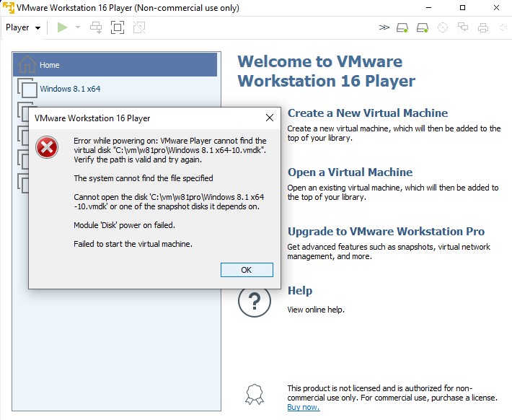Click the license ribbon badge icon
The width and height of the screenshot is (512, 420).
pyautogui.click(x=254, y=393)
